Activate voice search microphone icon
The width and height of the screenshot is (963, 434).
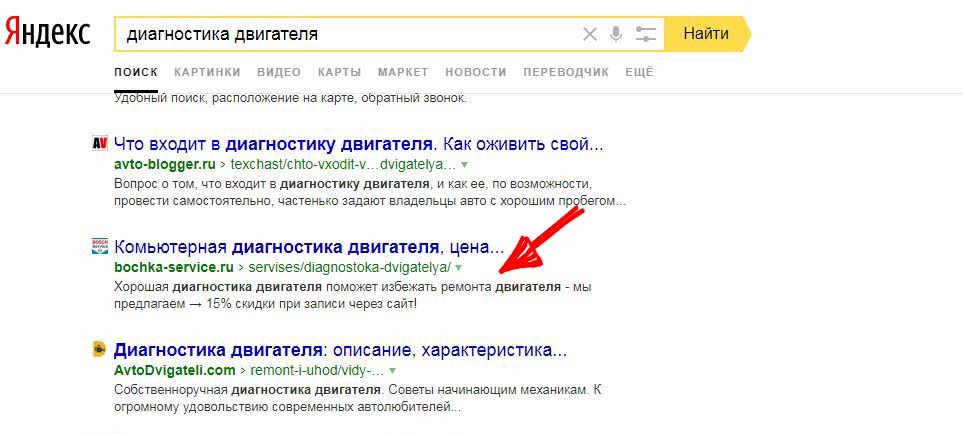click(616, 34)
